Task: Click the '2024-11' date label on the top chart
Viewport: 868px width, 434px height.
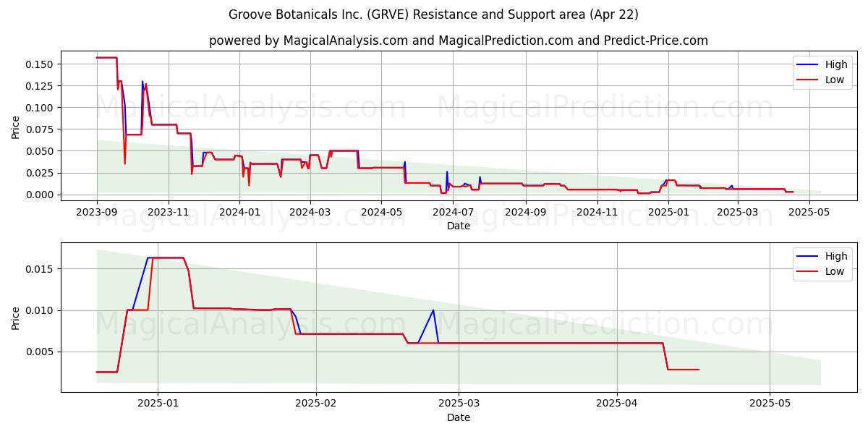Action: point(596,212)
